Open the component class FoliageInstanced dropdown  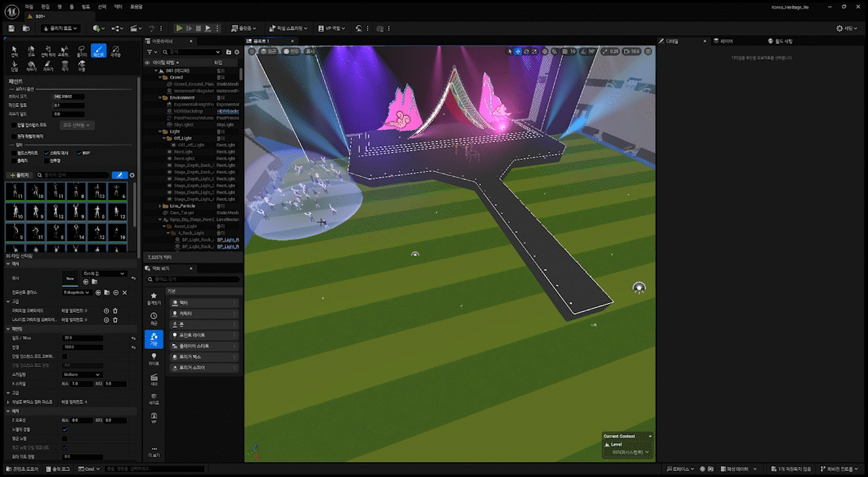(x=78, y=292)
